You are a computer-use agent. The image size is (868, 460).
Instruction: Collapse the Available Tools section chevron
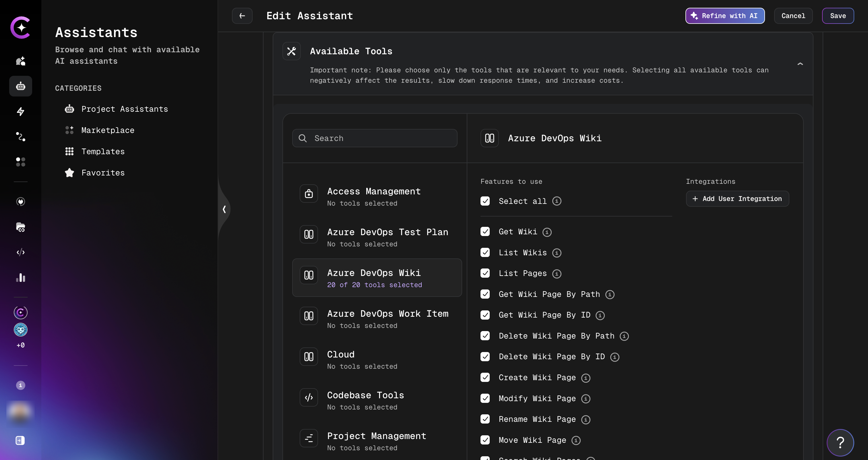click(x=800, y=64)
